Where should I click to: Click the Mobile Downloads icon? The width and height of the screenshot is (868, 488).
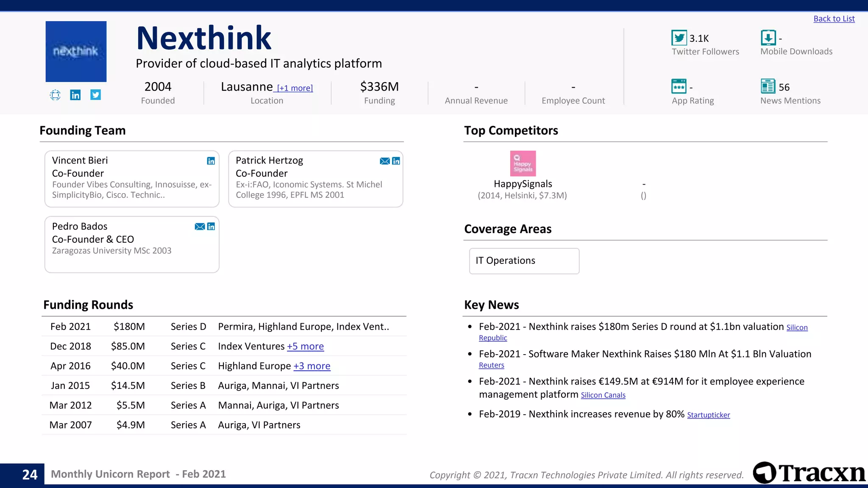(768, 38)
